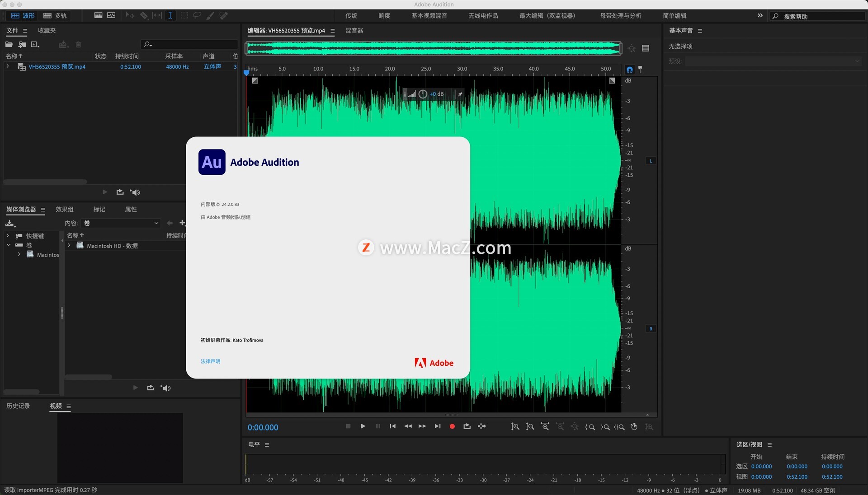Select the 母带处理与分析 workspace
Screen dimensions: 868x495
point(621,15)
